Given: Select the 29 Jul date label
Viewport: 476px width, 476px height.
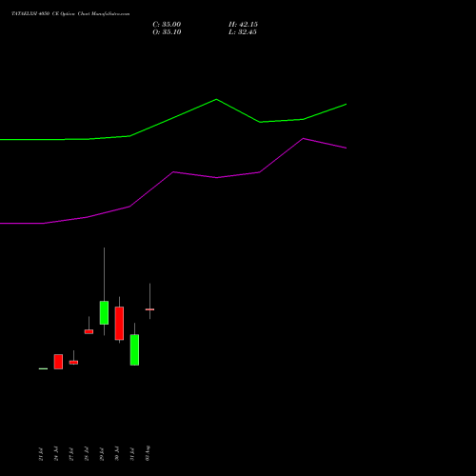Looking at the screenshot, I should pyautogui.click(x=102, y=454).
